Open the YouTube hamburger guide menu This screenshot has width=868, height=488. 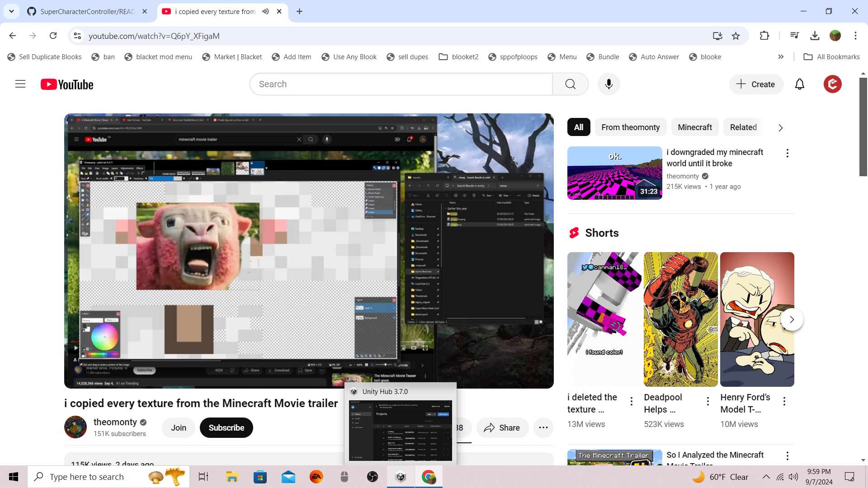[20, 84]
